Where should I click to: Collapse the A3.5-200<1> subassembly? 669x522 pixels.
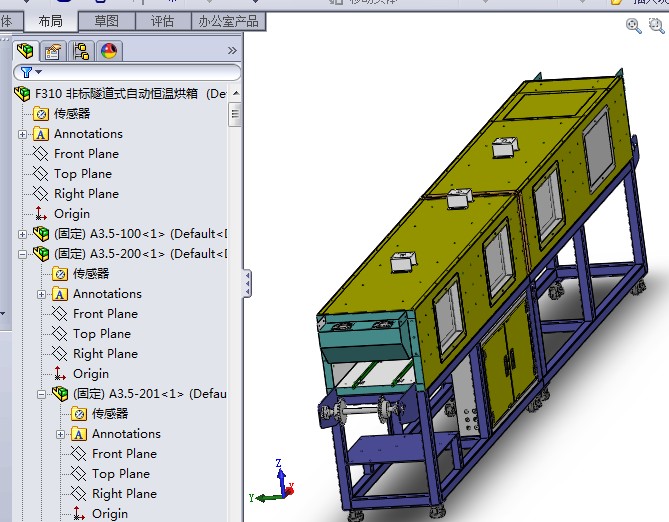[x=22, y=254]
